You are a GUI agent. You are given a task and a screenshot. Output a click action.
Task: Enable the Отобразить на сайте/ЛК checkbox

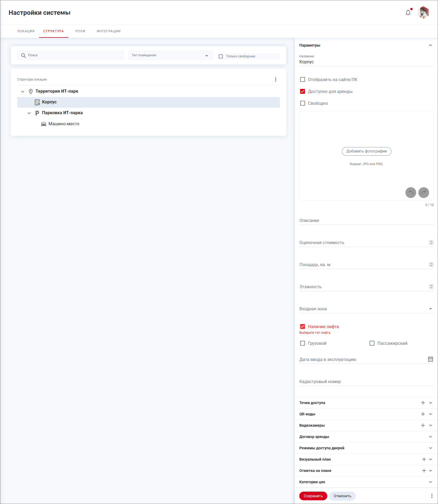[x=303, y=79]
